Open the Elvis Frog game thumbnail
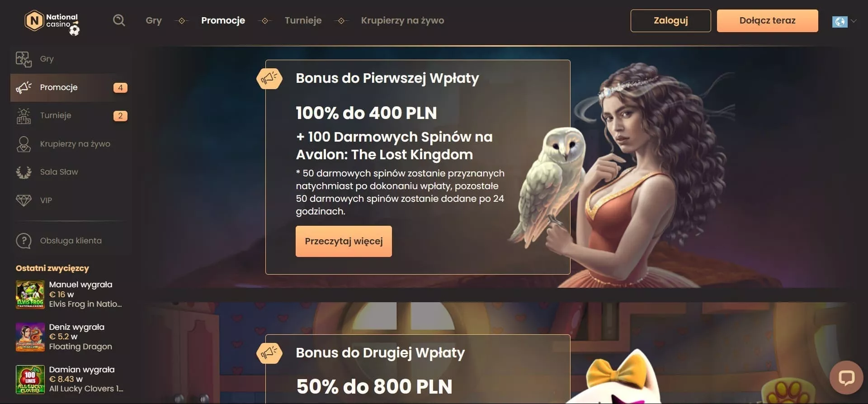This screenshot has height=404, width=868. point(30,295)
